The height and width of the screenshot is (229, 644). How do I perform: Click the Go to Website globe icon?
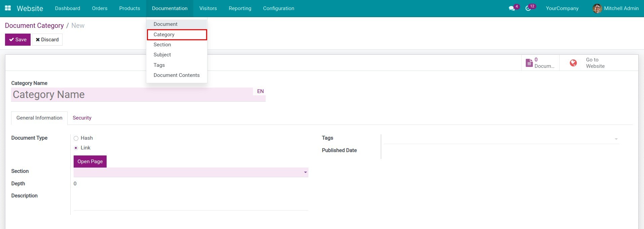(x=573, y=63)
